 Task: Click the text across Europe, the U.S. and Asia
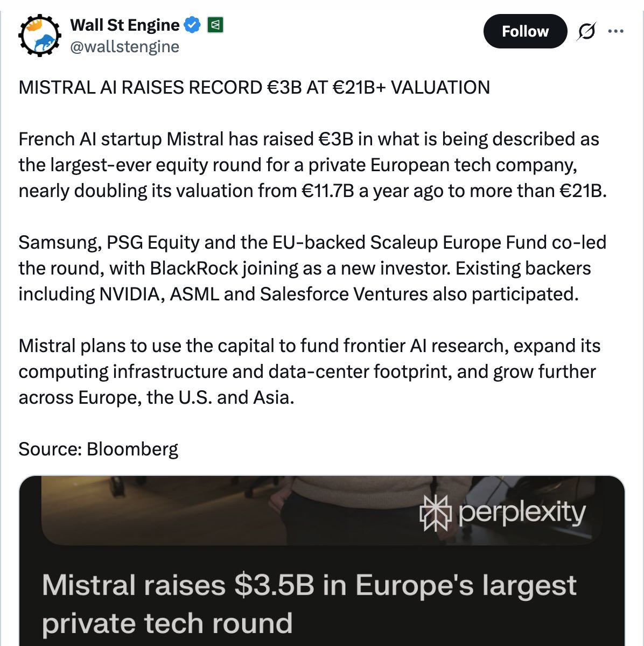coord(156,397)
